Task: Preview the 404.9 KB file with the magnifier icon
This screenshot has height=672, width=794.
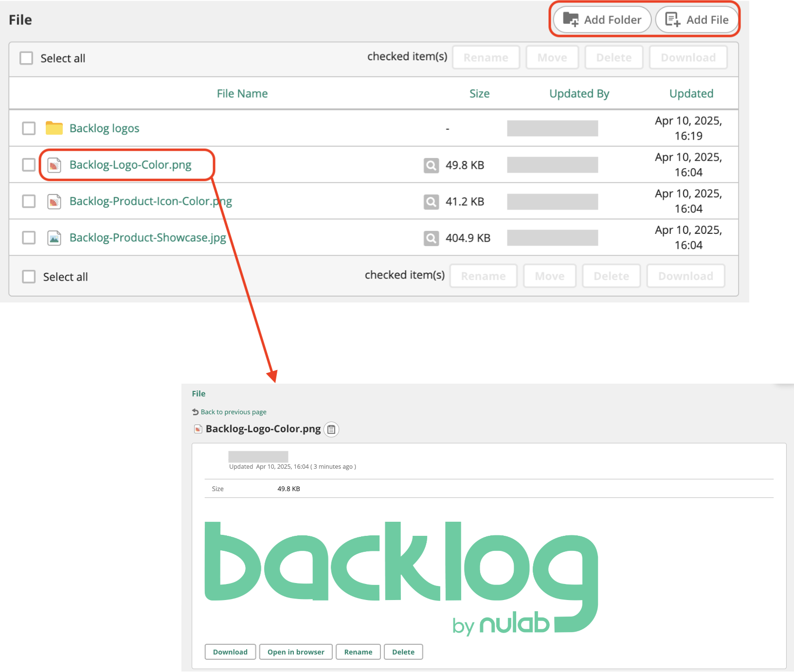Action: tap(431, 238)
